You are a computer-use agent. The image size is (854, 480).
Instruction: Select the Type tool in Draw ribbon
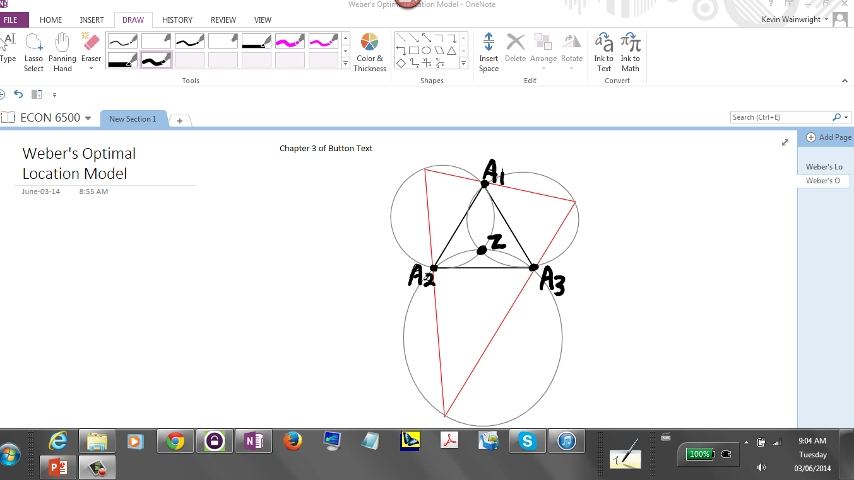[9, 51]
